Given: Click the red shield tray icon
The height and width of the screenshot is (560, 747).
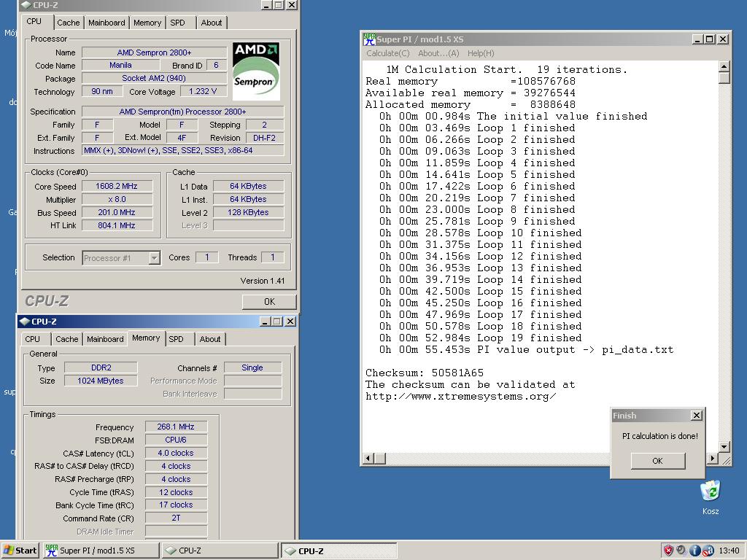Looking at the screenshot, I should pyautogui.click(x=668, y=551).
